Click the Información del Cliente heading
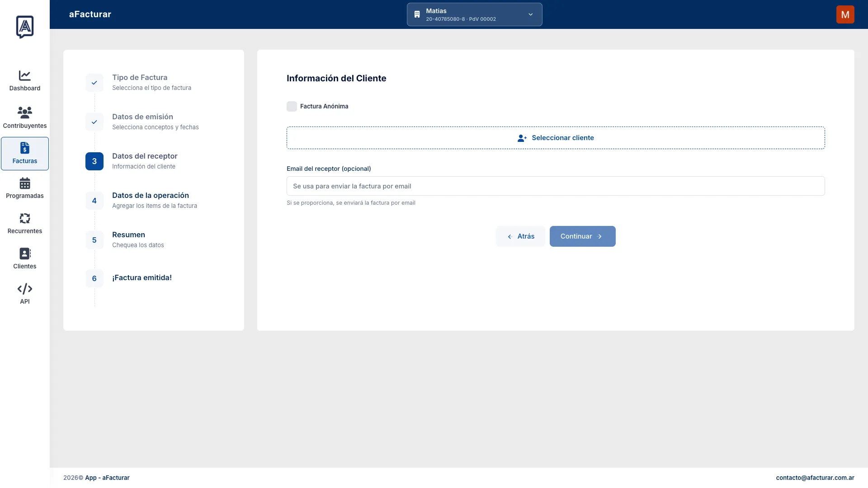This screenshot has width=868, height=488. click(336, 78)
